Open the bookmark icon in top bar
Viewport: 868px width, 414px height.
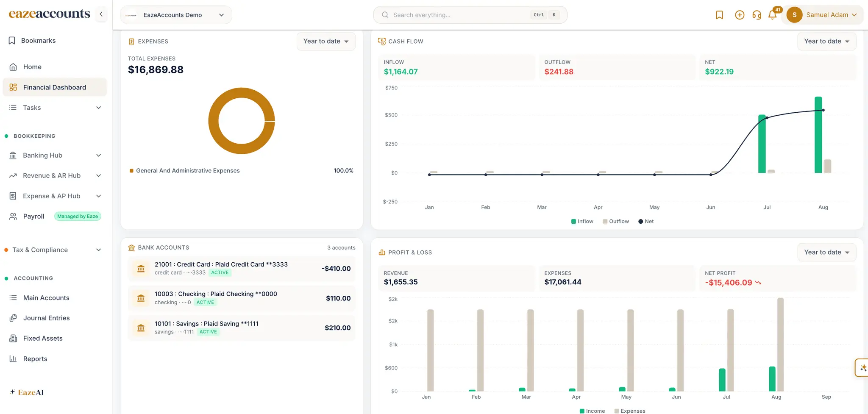(719, 15)
